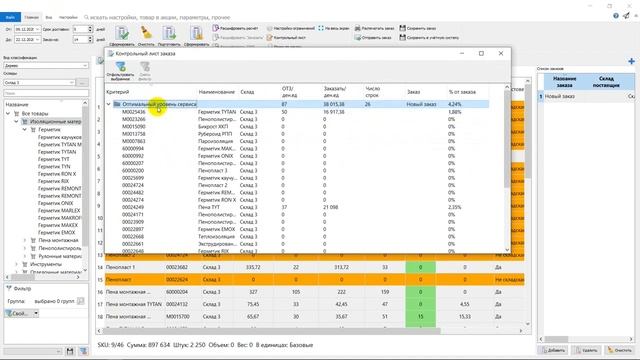Viewport: 640px width, 360px height.
Task: Switch to the Вид ribbon tab
Action: 49,17
